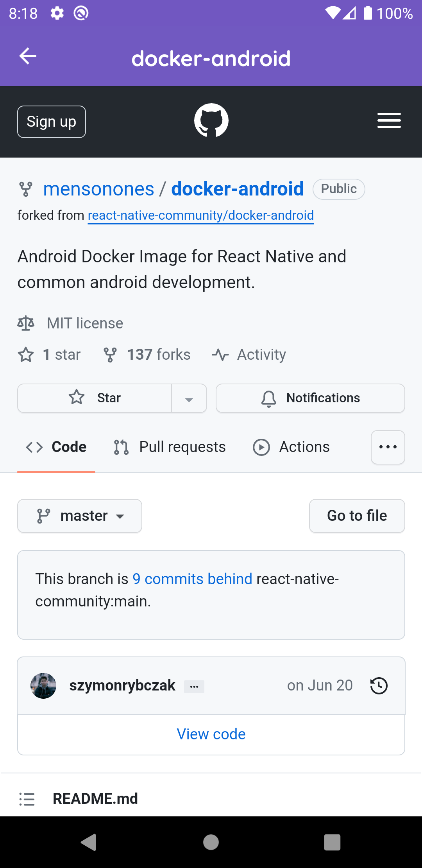Open the 137 forks list
The height and width of the screenshot is (868, 422).
tap(147, 355)
